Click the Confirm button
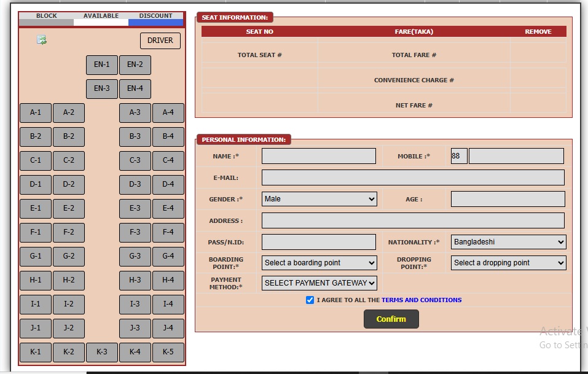 [x=391, y=319]
